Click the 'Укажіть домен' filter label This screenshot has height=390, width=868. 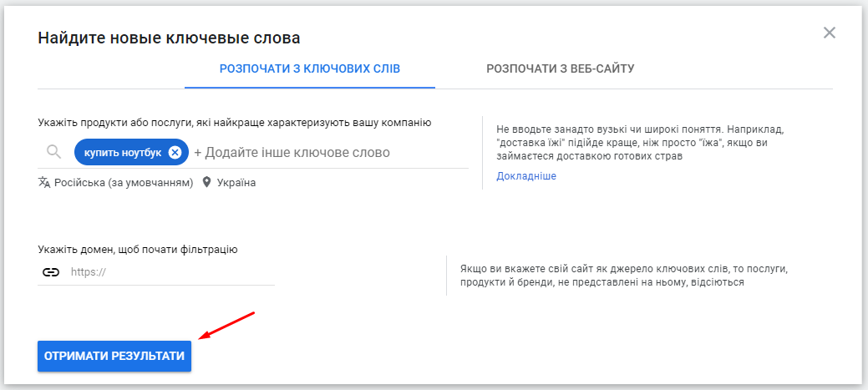point(138,249)
